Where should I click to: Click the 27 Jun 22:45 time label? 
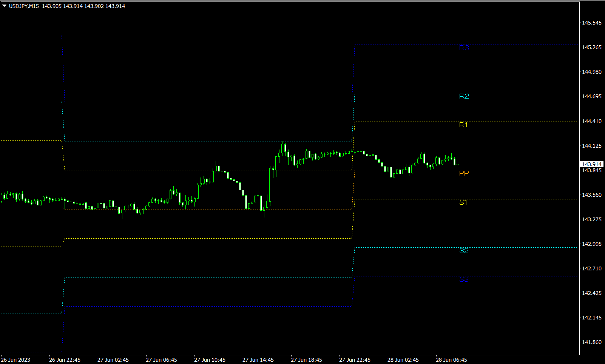(355, 360)
